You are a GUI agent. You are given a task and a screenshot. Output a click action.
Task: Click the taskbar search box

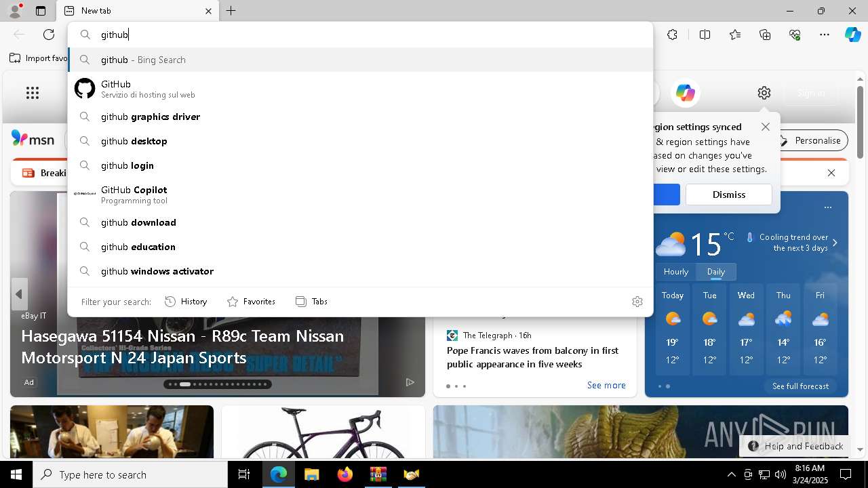tap(130, 474)
